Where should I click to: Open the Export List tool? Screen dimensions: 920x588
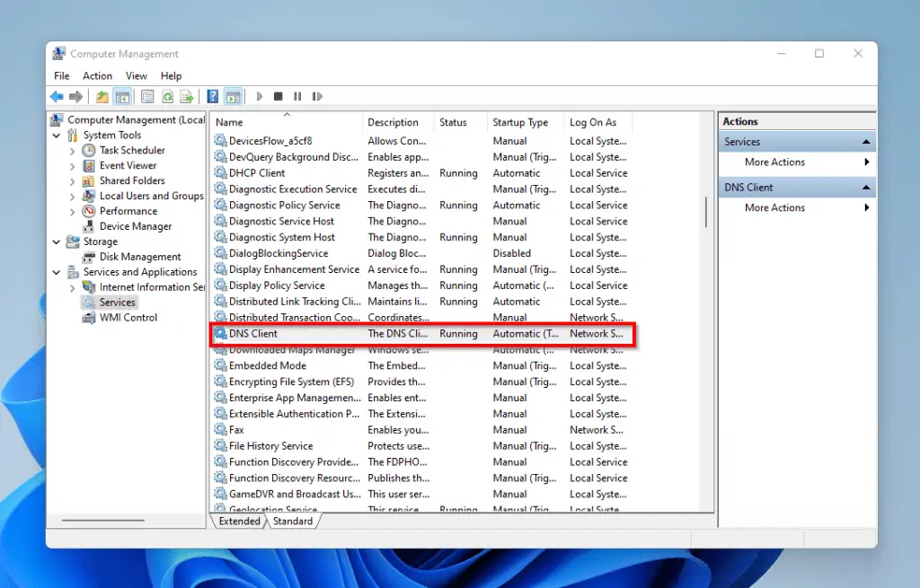coord(188,96)
